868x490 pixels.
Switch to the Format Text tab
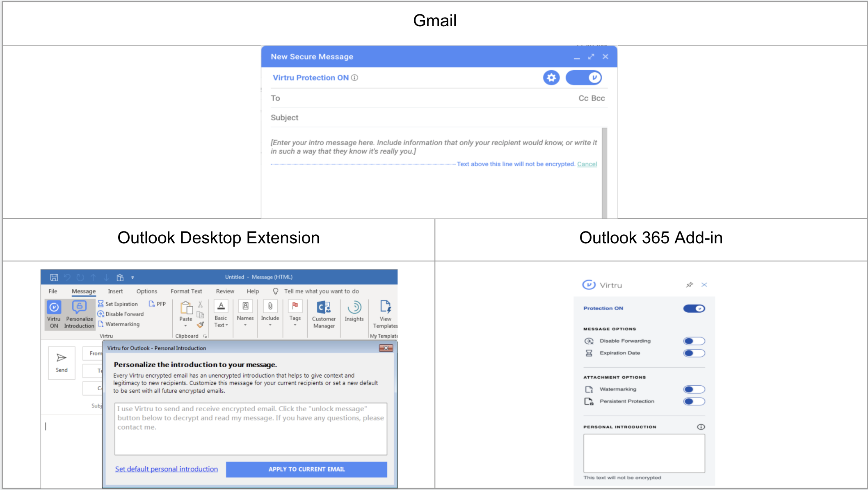click(x=186, y=291)
